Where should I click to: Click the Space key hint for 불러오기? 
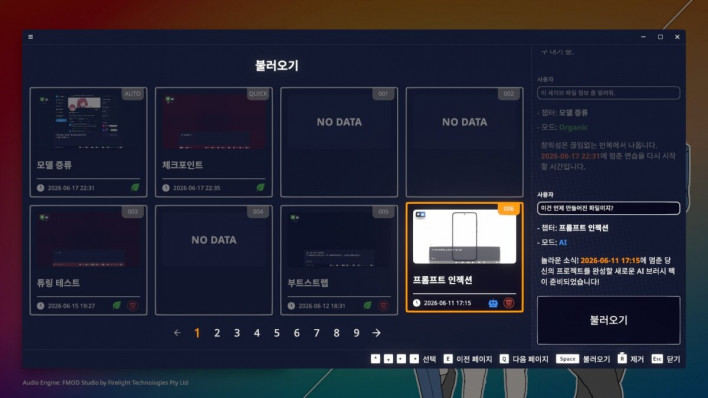pos(567,359)
